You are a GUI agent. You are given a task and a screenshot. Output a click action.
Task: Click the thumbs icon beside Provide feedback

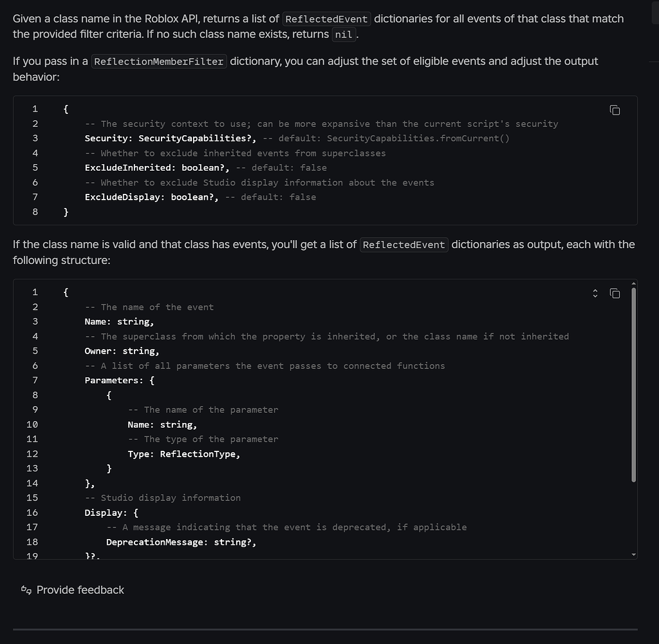coord(26,590)
